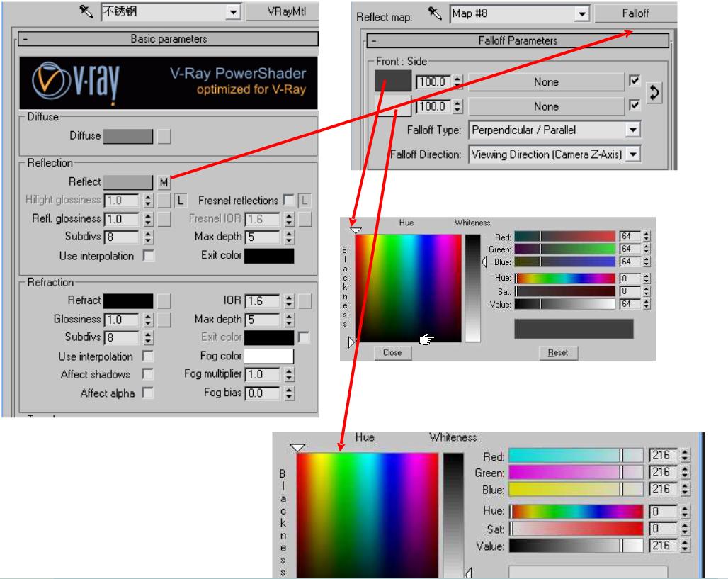Click the refraction Glossiness map slot button
This screenshot has height=579, width=728.
[x=164, y=319]
